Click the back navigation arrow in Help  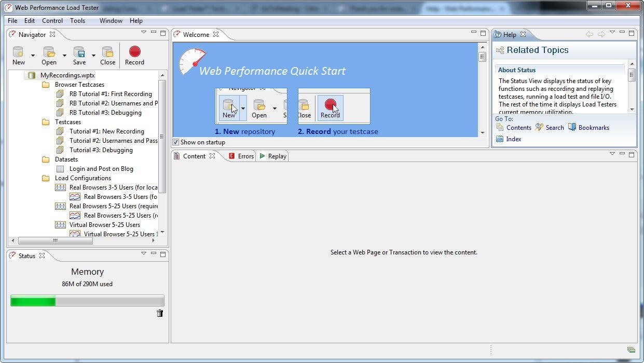coord(590,33)
